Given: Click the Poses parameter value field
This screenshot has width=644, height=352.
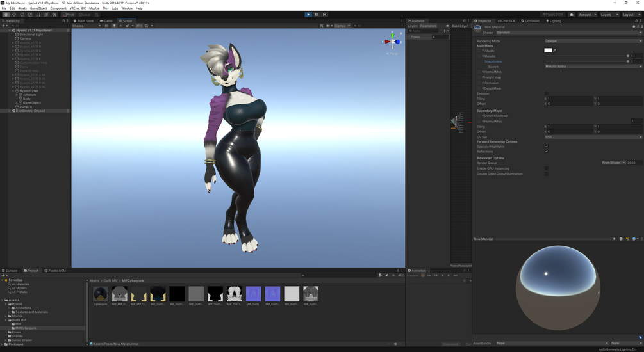Looking at the screenshot, I should 440,36.
